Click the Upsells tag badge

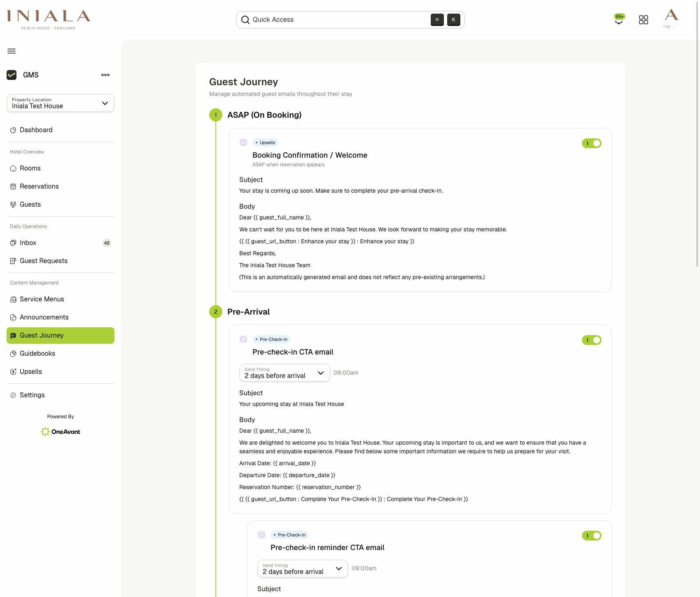[265, 142]
